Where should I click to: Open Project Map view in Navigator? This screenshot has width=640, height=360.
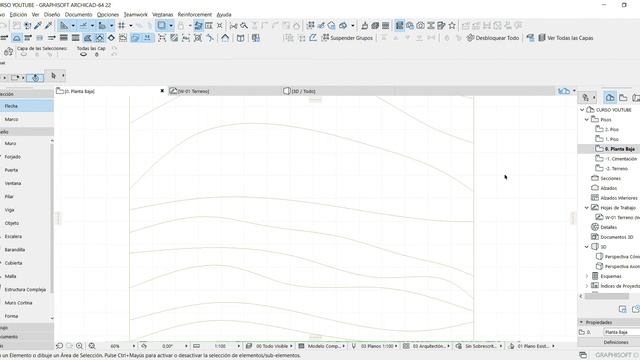tap(610, 98)
